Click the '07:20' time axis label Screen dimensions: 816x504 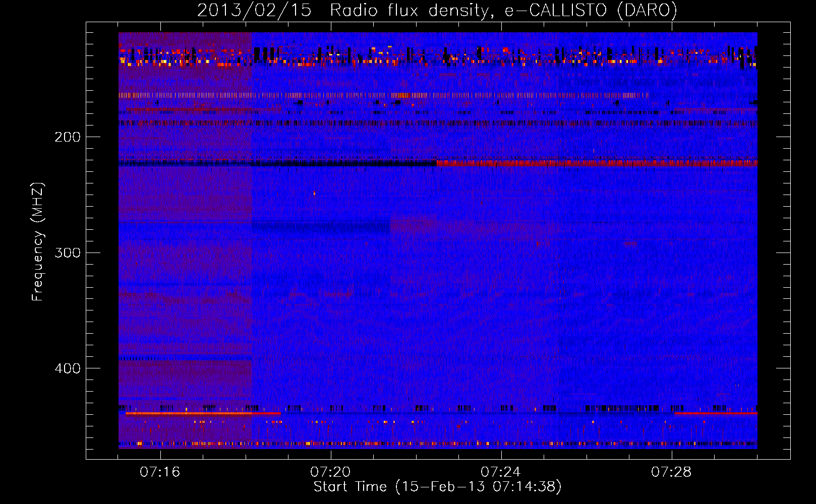click(x=330, y=472)
